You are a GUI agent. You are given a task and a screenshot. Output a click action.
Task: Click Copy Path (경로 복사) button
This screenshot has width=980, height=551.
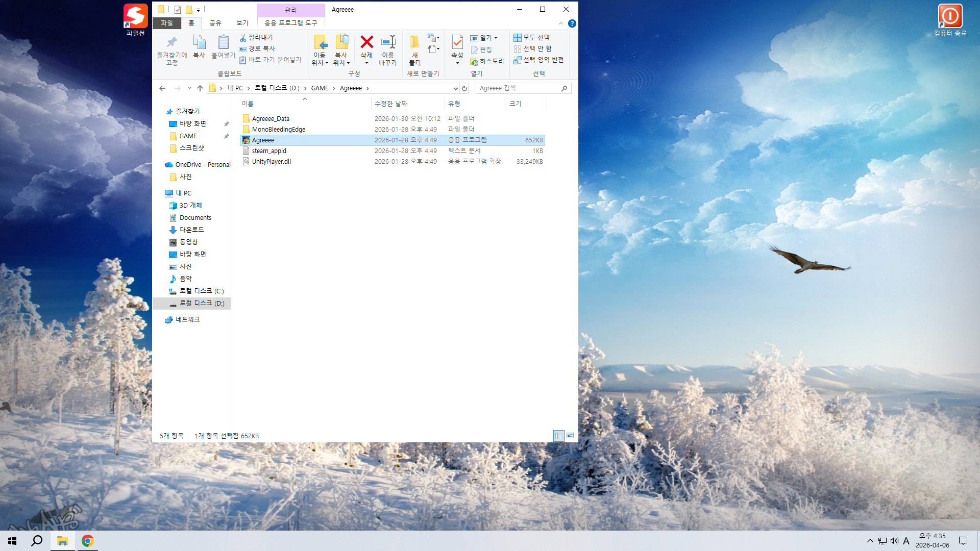257,49
